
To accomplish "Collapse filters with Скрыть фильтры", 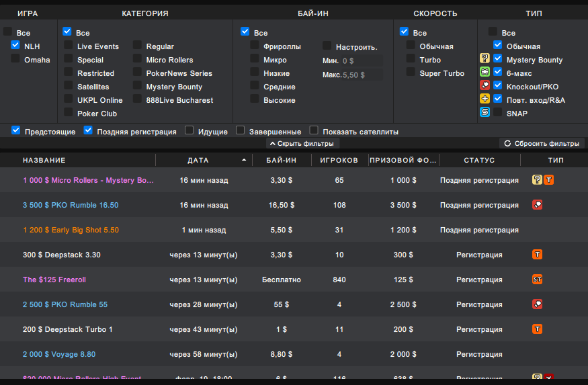I will (302, 144).
